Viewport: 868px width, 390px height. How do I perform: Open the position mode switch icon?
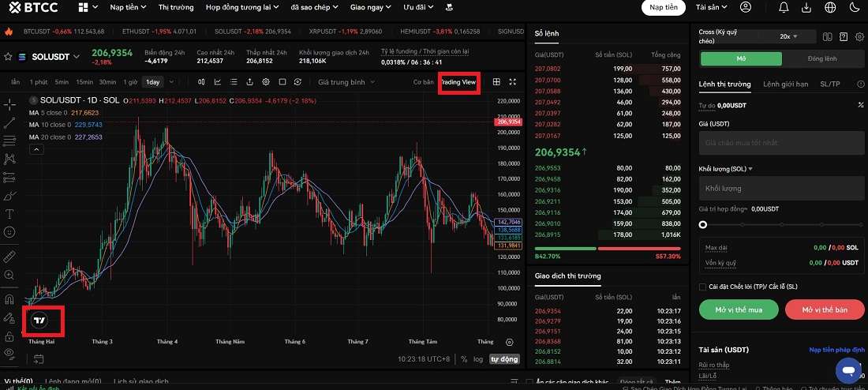[828, 36]
